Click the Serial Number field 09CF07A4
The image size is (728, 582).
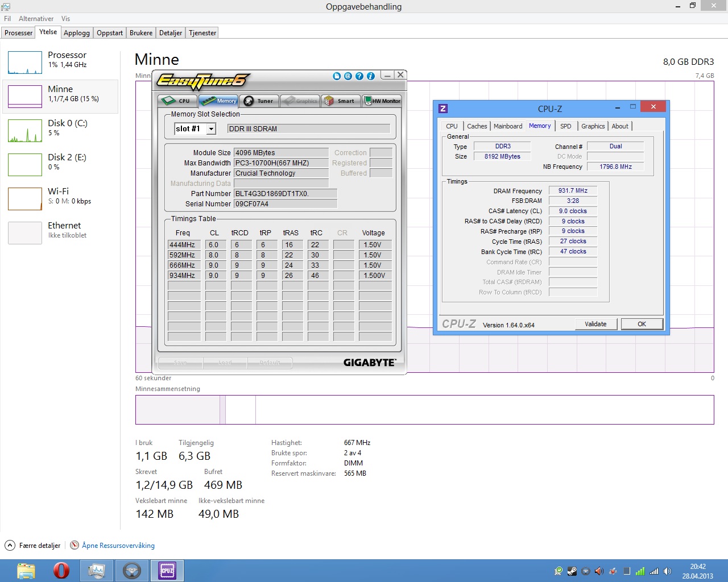click(286, 204)
